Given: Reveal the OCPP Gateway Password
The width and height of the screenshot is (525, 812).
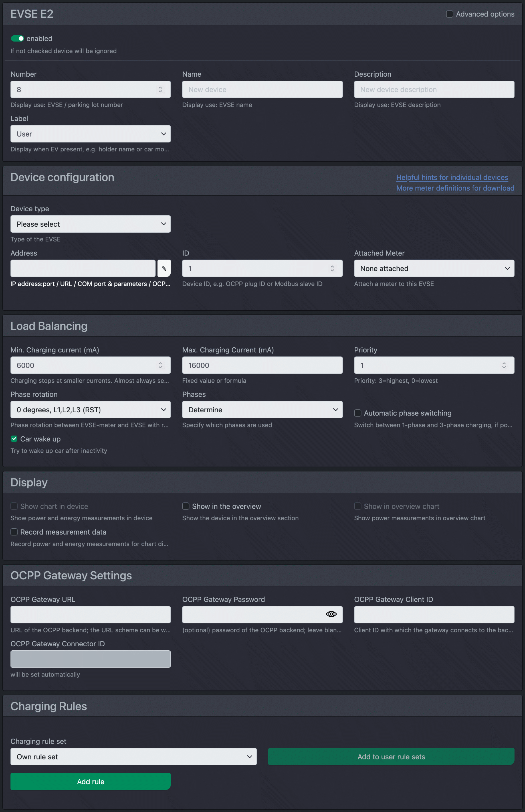Looking at the screenshot, I should 331,614.
